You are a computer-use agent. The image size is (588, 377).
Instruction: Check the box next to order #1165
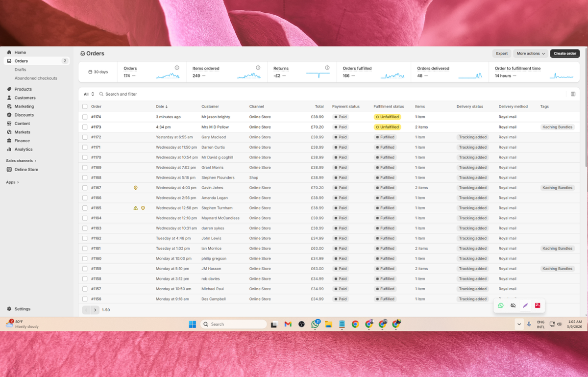coord(85,208)
